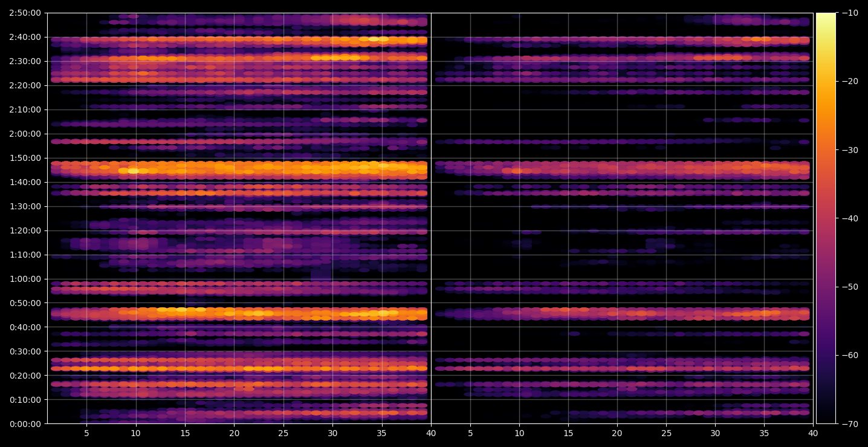The image size is (868, 447).
Task: Click the inferno colorbar gradient strip
Action: pos(826,218)
